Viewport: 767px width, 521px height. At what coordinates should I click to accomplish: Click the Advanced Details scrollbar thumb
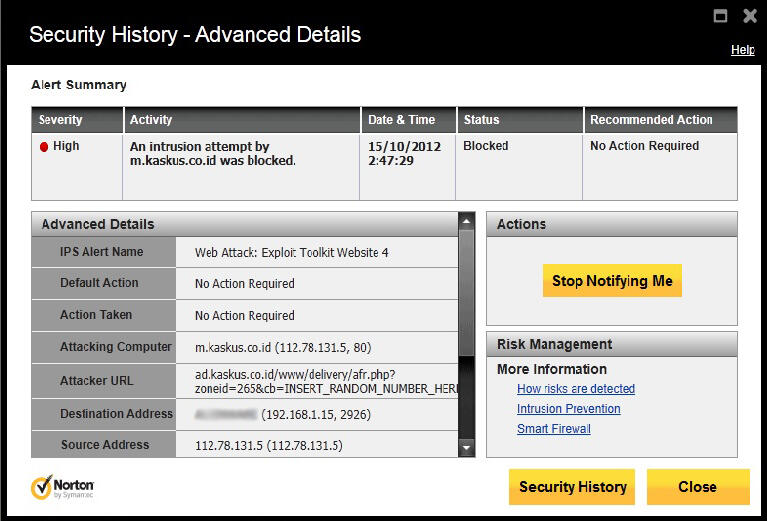(467, 294)
